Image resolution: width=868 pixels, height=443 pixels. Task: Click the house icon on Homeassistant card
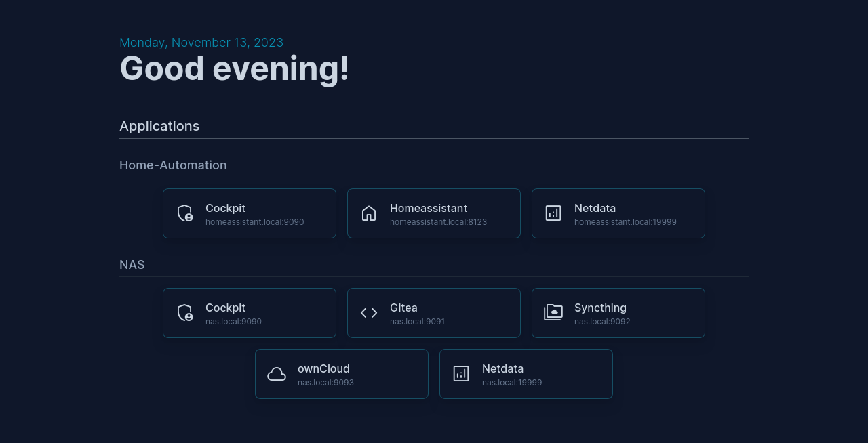pos(369,213)
